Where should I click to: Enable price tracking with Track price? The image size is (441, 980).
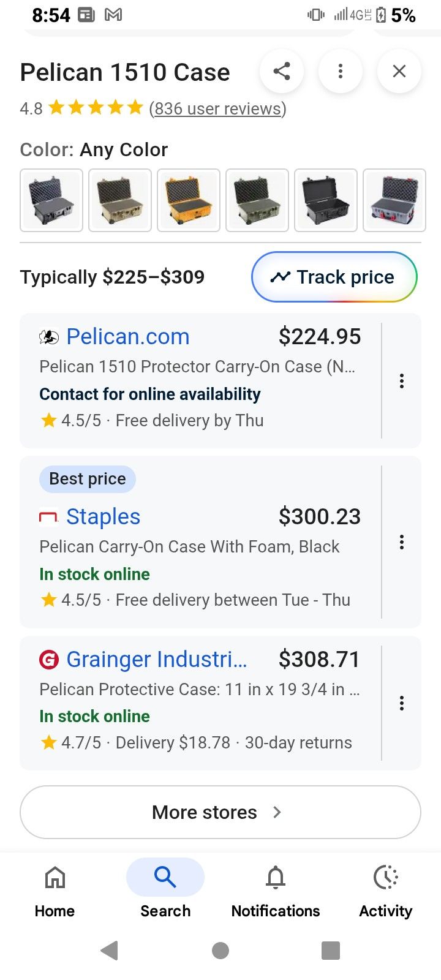tap(334, 277)
